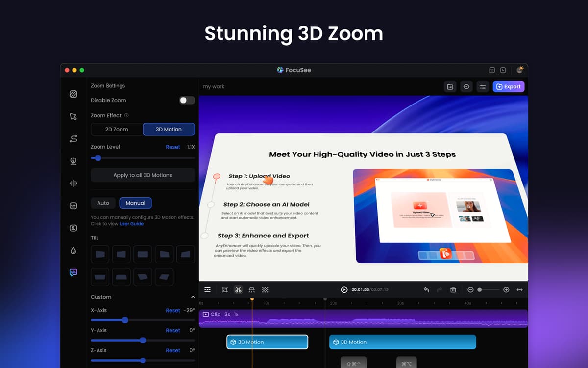Open the webcam settings in sidebar
The image size is (588, 368).
73,161
